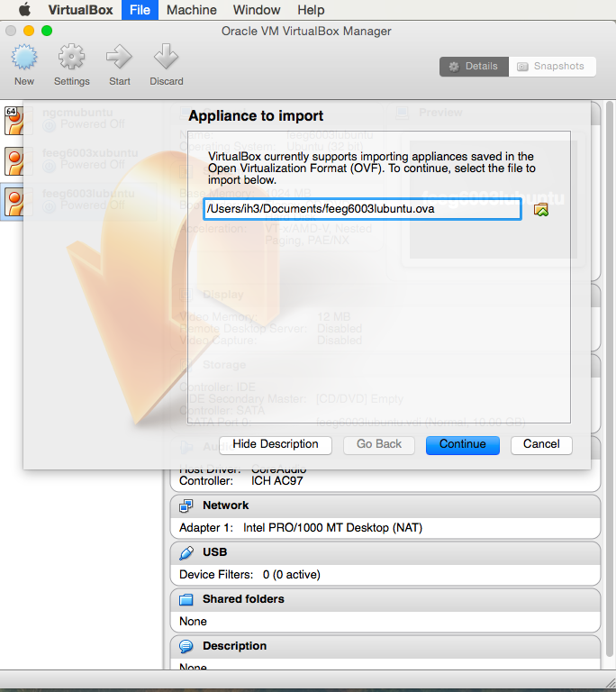Click the USB section icon

186,552
